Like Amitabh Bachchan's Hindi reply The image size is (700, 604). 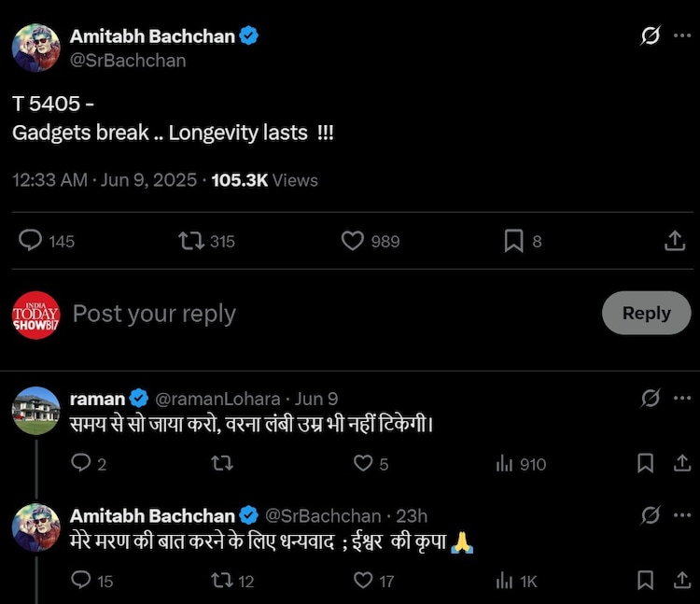[x=363, y=581]
